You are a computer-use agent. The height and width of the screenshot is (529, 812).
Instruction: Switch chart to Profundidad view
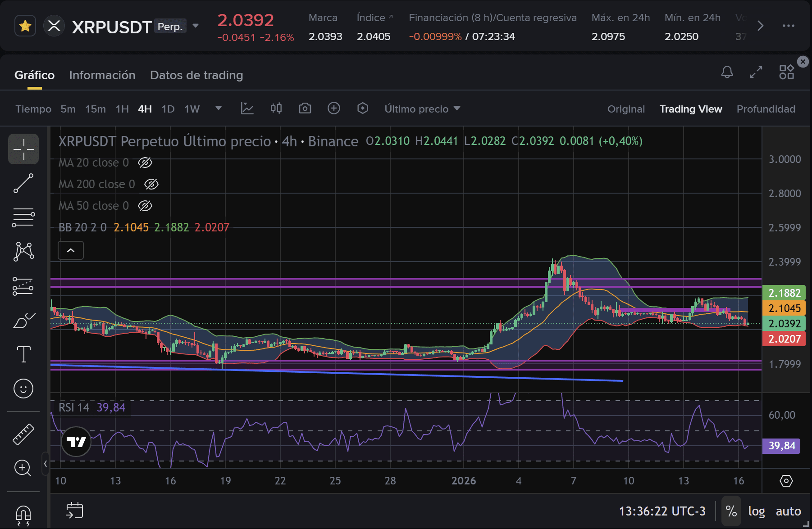coord(766,109)
